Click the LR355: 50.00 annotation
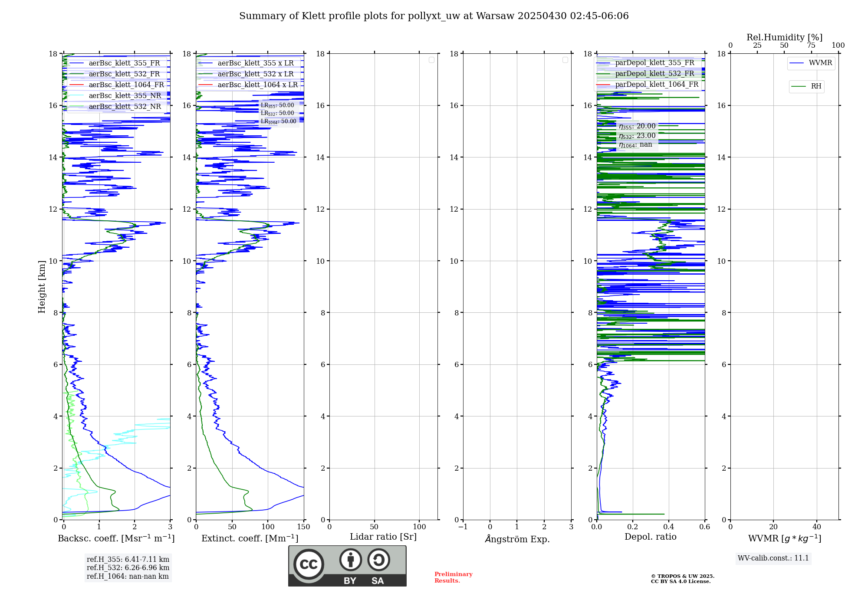Viewport: 868px width, 590px height. pos(277,105)
